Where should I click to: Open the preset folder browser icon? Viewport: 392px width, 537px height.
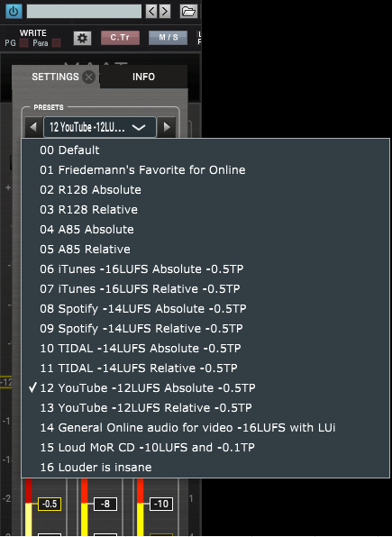tap(188, 12)
